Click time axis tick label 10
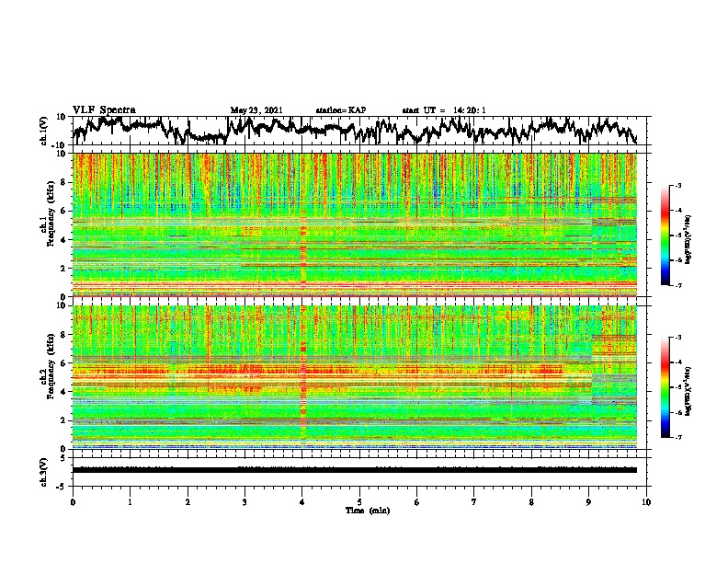The width and height of the screenshot is (728, 563). tap(646, 502)
